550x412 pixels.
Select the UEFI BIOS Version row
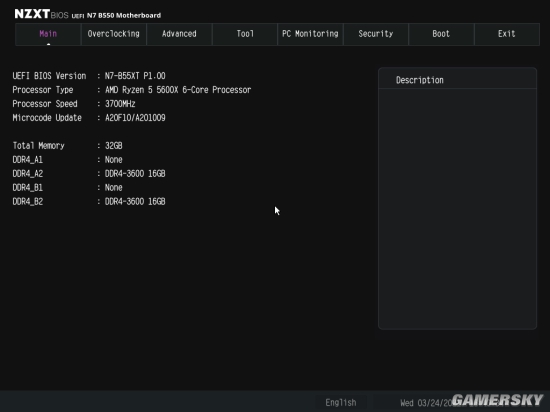click(x=89, y=76)
